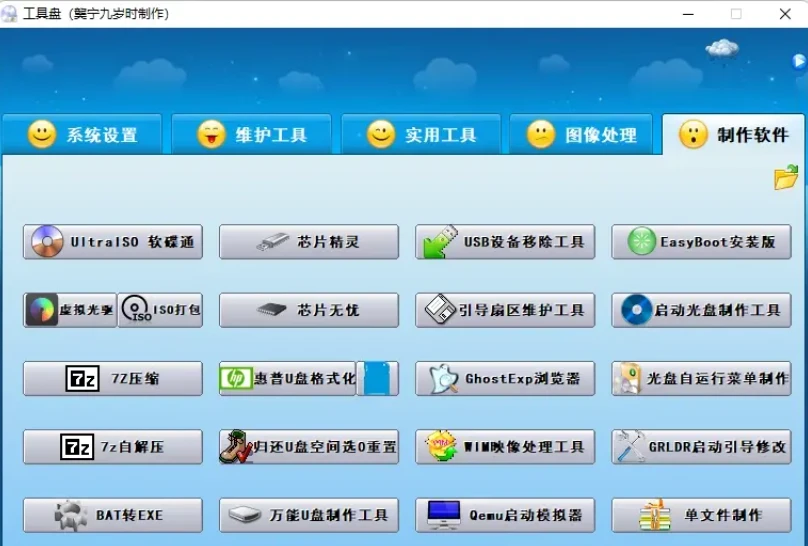Click the colorful 虚拟光驱 disc icon
808x546 pixels.
[x=41, y=310]
